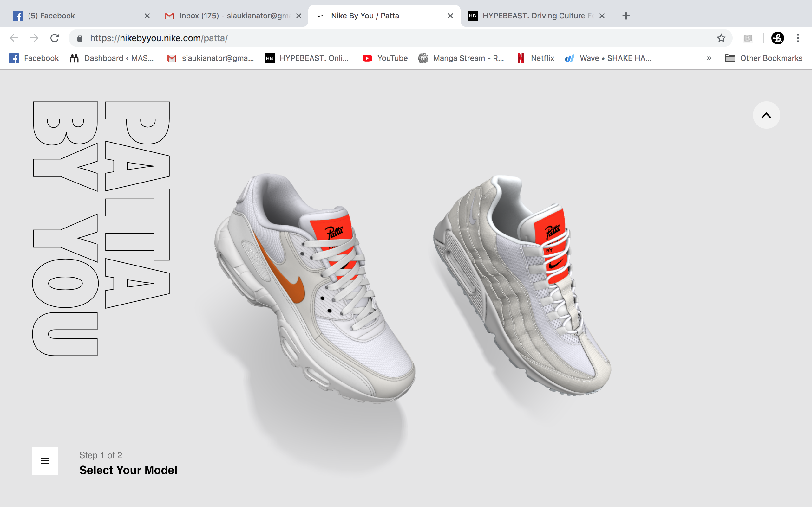This screenshot has height=507, width=812.
Task: Click the site lock security icon
Action: (80, 38)
